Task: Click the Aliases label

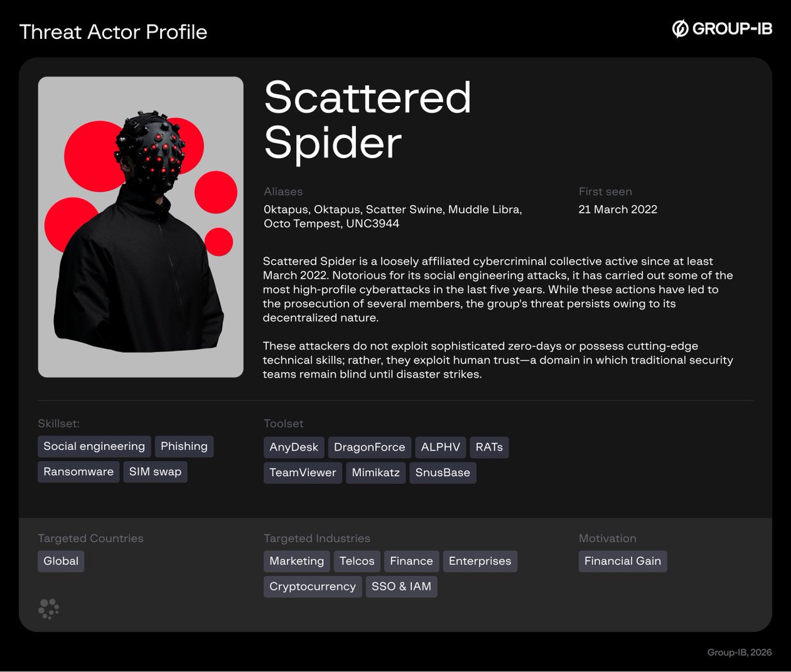Action: coord(283,192)
